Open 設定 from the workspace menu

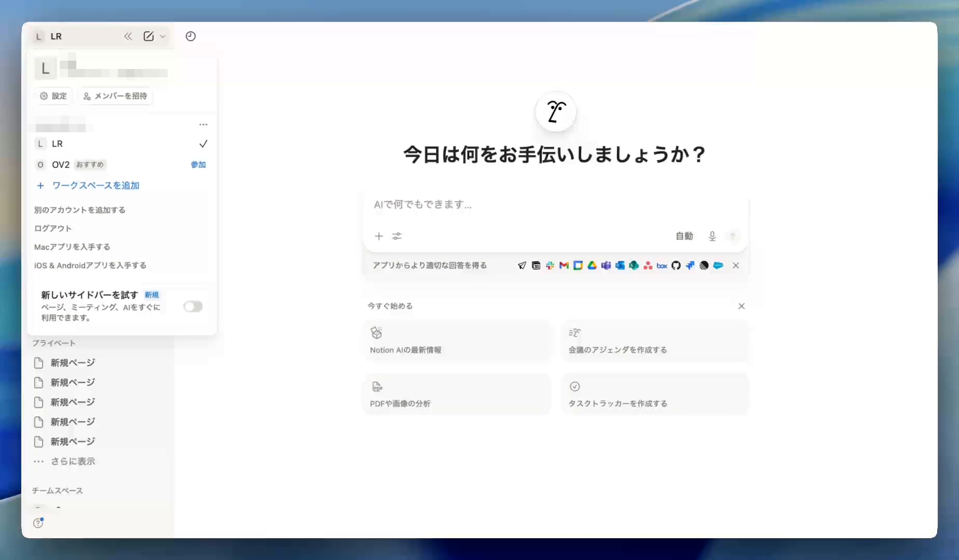[53, 96]
